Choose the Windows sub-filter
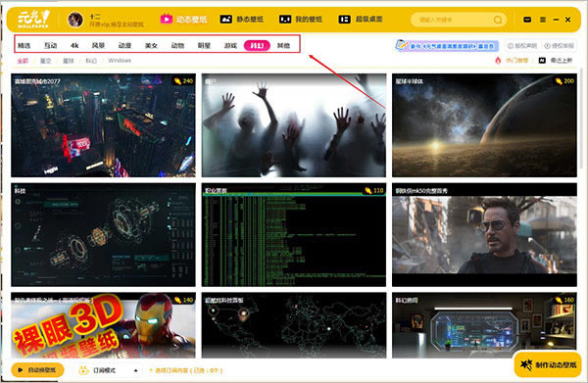This screenshot has width=588, height=383. click(120, 61)
